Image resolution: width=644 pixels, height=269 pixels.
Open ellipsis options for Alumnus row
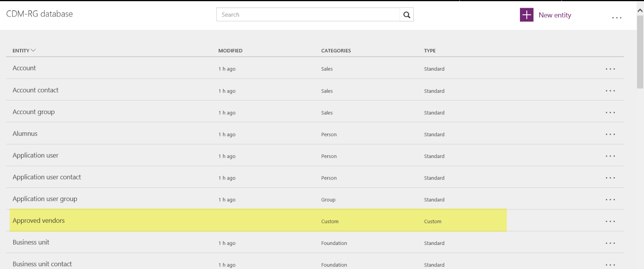click(x=610, y=134)
